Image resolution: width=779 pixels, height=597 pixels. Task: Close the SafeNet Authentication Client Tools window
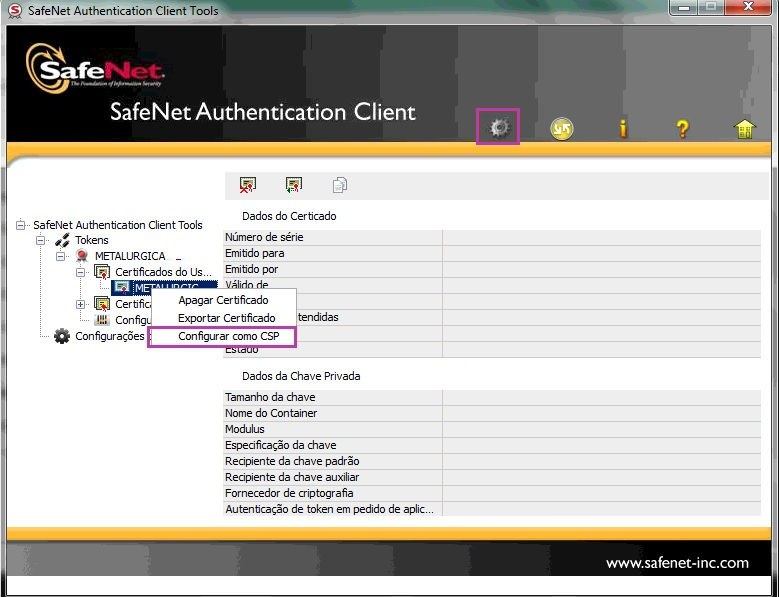[748, 7]
